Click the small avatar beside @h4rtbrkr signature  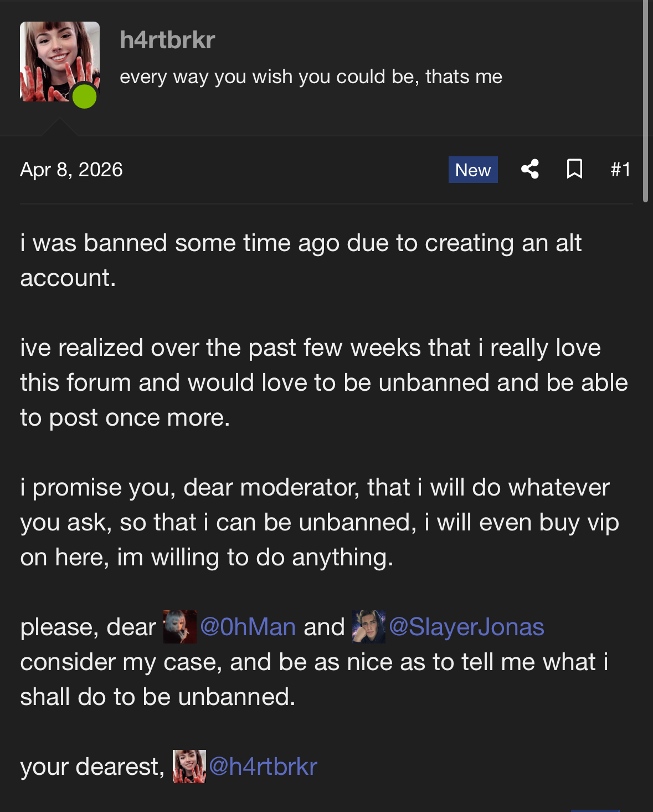(x=189, y=767)
